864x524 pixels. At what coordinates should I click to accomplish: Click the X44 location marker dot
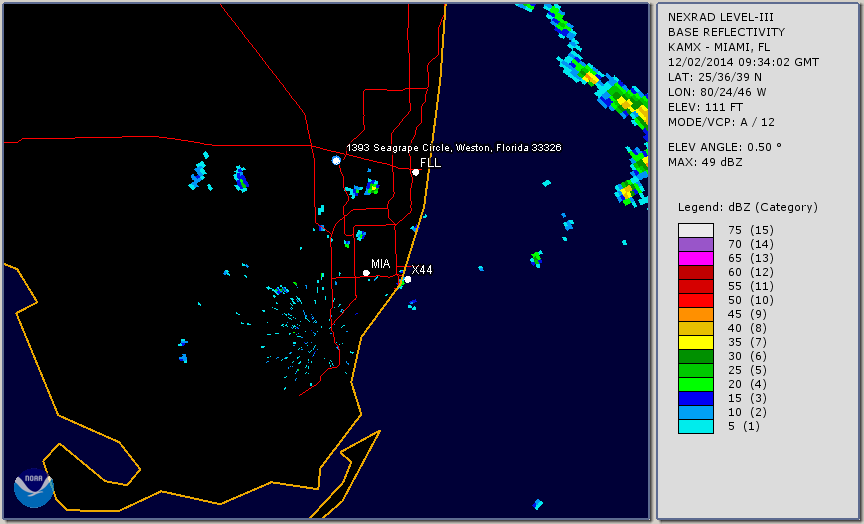[x=407, y=279]
